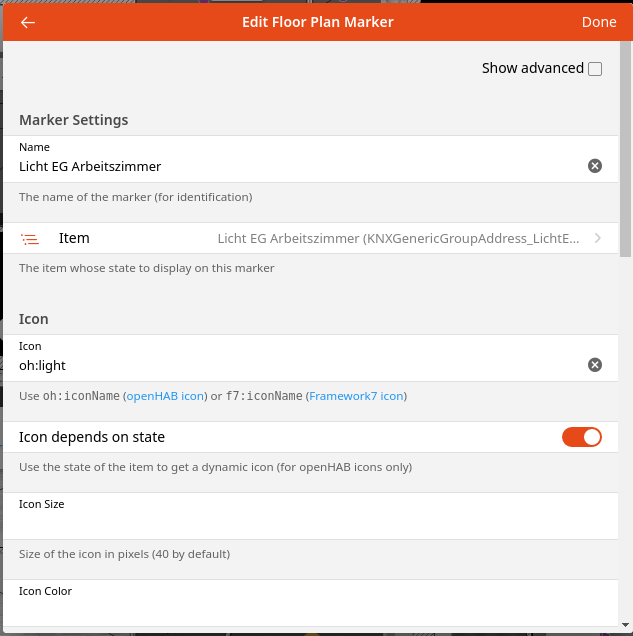Viewport: 633px width, 636px height.
Task: Focus the Name text field
Action: 290,166
